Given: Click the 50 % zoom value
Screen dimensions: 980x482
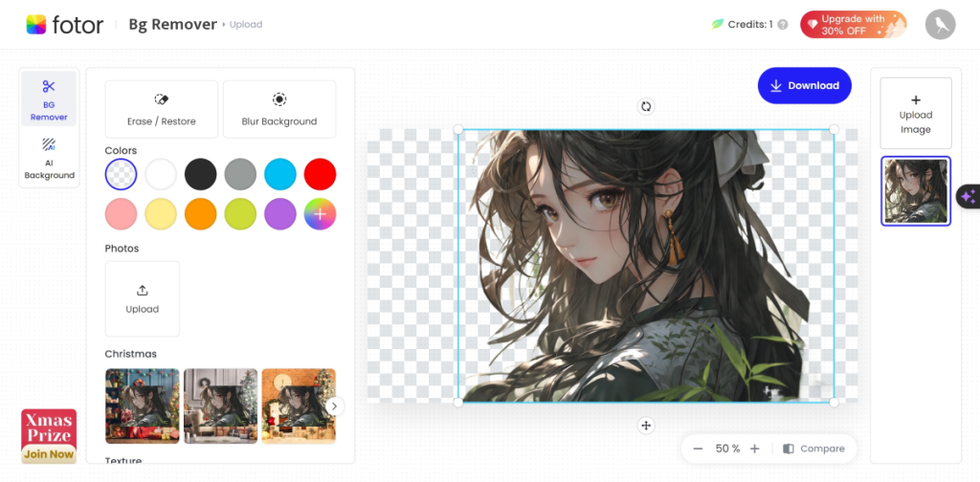Looking at the screenshot, I should tap(727, 449).
